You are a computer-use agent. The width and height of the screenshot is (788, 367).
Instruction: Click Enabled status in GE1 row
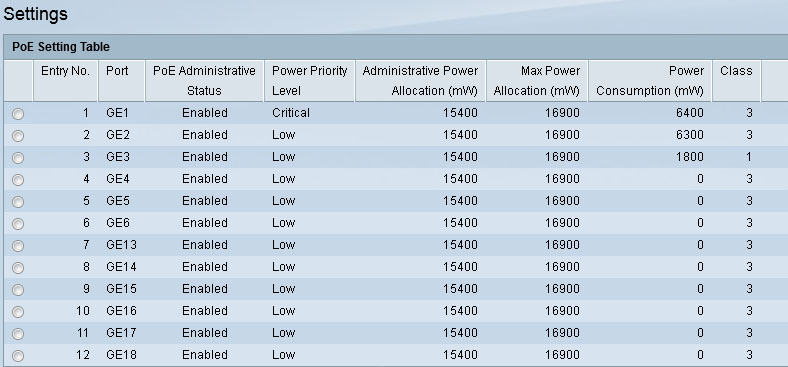coord(205,113)
